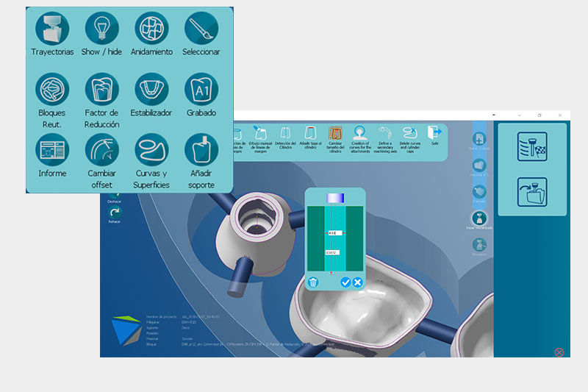Viewport: 588px width, 392px height.
Task: Click the faceted software logo at bottom left
Action: [126, 330]
